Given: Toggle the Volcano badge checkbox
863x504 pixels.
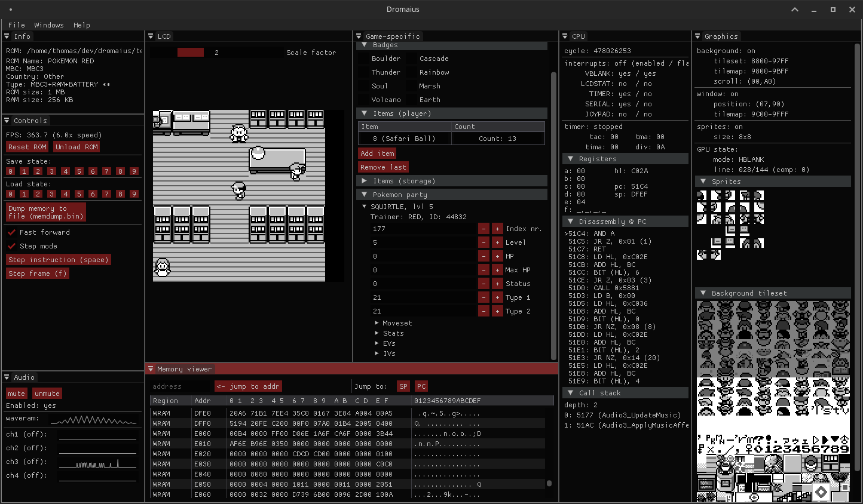Looking at the screenshot, I should click(x=364, y=100).
